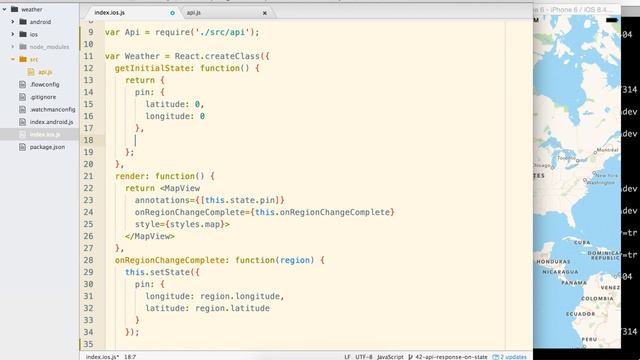Click 'this.setState' on line 29
Viewport: 640px width, 360px height.
[157, 272]
